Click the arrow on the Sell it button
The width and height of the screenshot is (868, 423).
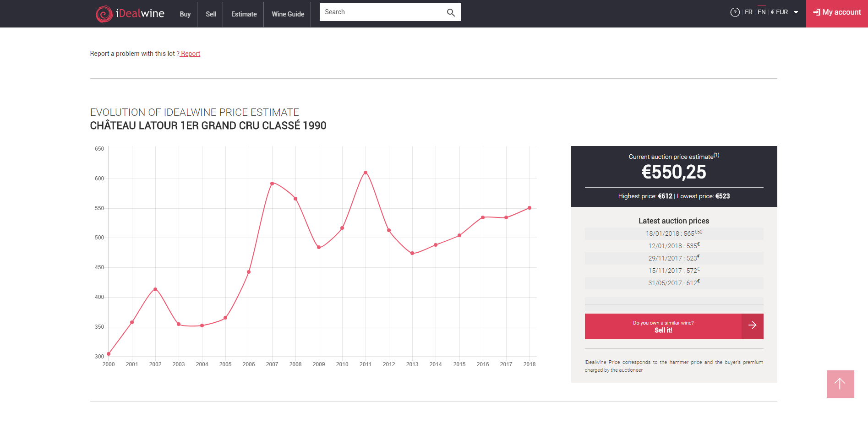[x=752, y=326]
